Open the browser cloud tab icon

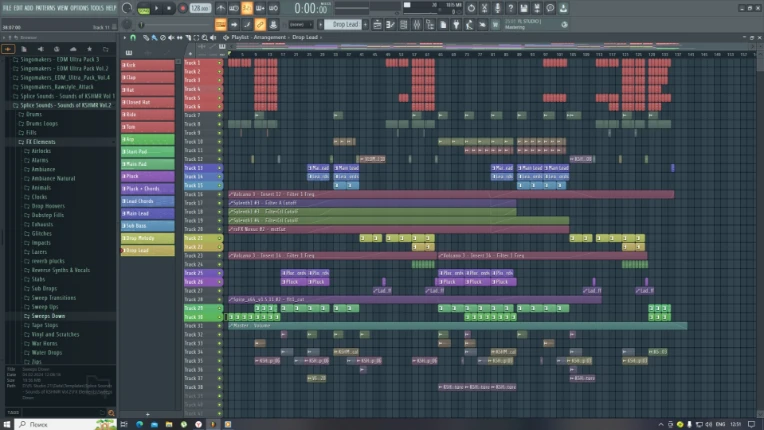point(73,49)
